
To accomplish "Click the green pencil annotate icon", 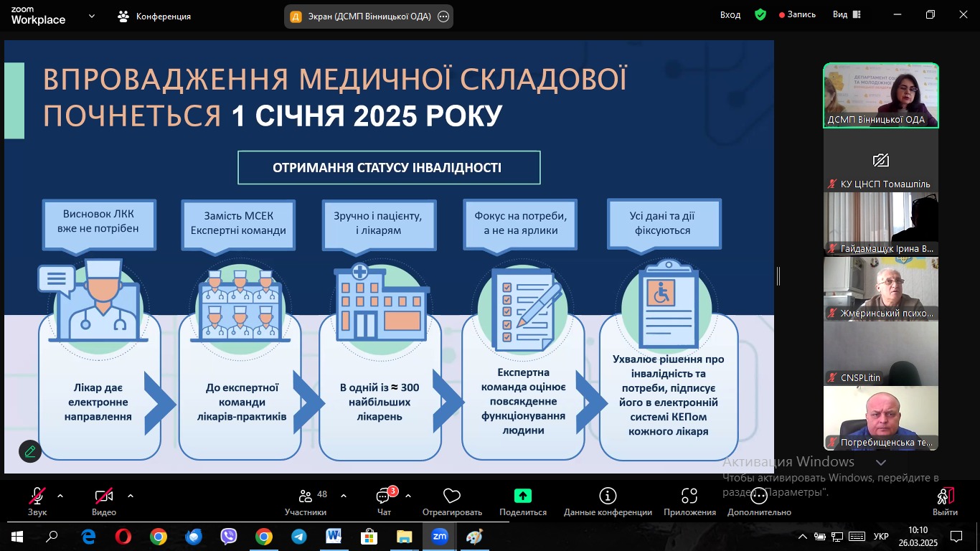I will 30,451.
